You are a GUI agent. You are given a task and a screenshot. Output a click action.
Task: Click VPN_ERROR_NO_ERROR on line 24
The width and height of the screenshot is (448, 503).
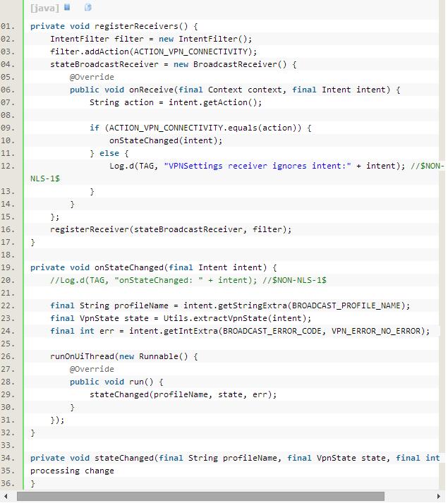pos(376,331)
